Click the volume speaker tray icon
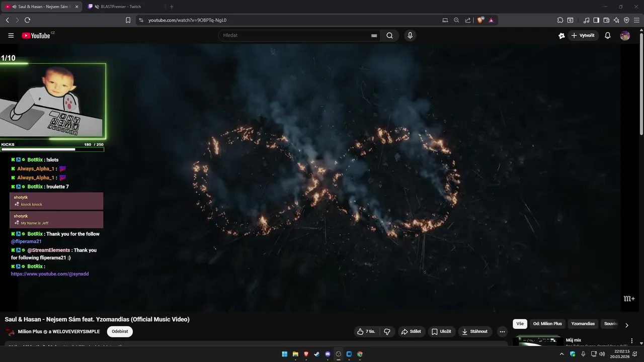The height and width of the screenshot is (362, 644). [x=602, y=354]
